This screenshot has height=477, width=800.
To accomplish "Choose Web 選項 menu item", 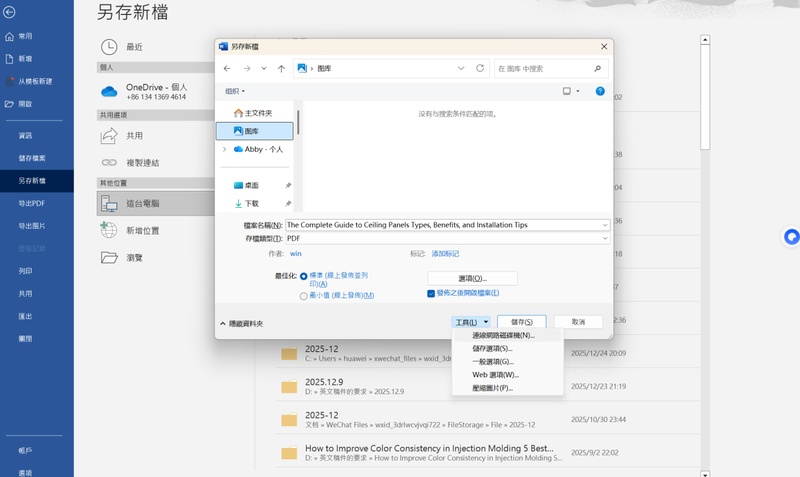I will 507,375.
